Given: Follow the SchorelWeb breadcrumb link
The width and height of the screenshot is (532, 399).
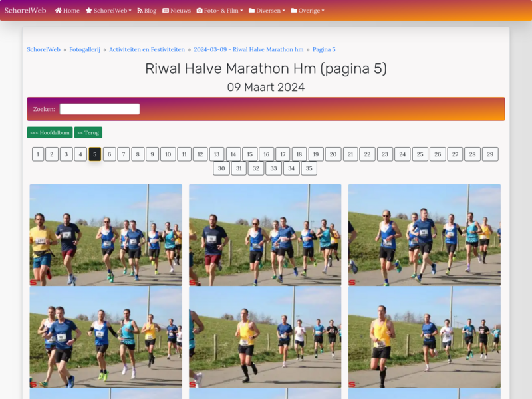Looking at the screenshot, I should coord(43,49).
